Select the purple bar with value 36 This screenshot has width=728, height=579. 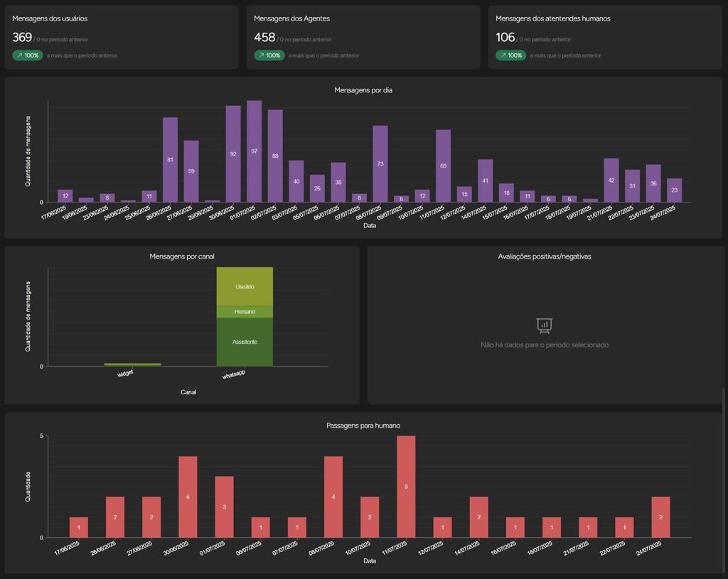coord(653,183)
